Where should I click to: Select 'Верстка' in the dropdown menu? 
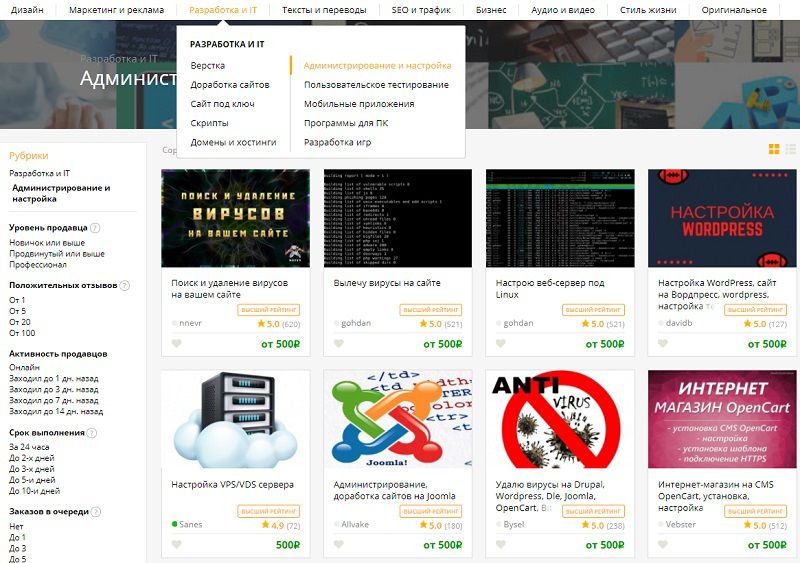click(x=208, y=66)
